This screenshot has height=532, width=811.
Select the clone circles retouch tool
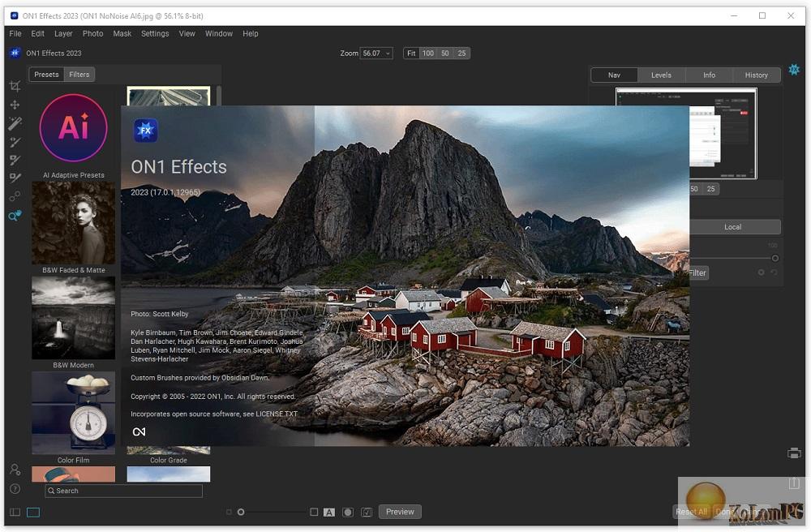pos(15,196)
